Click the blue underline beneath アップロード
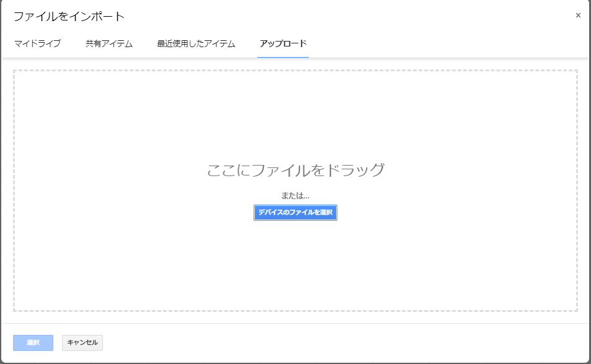591x364 pixels. click(x=283, y=57)
